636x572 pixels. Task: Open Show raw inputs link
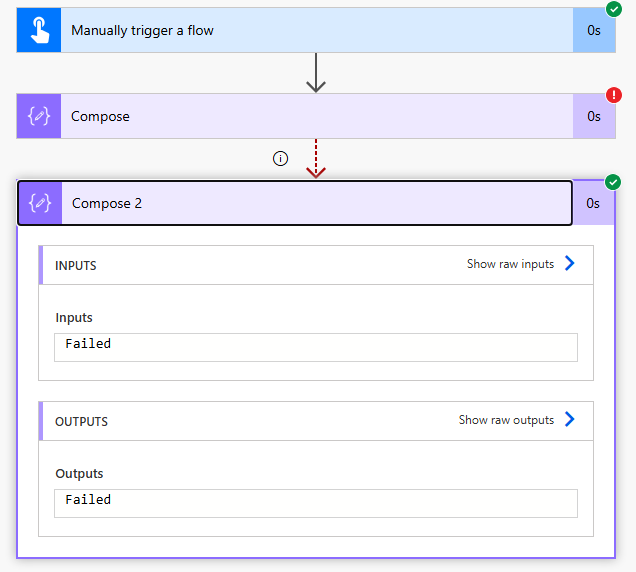click(x=510, y=264)
